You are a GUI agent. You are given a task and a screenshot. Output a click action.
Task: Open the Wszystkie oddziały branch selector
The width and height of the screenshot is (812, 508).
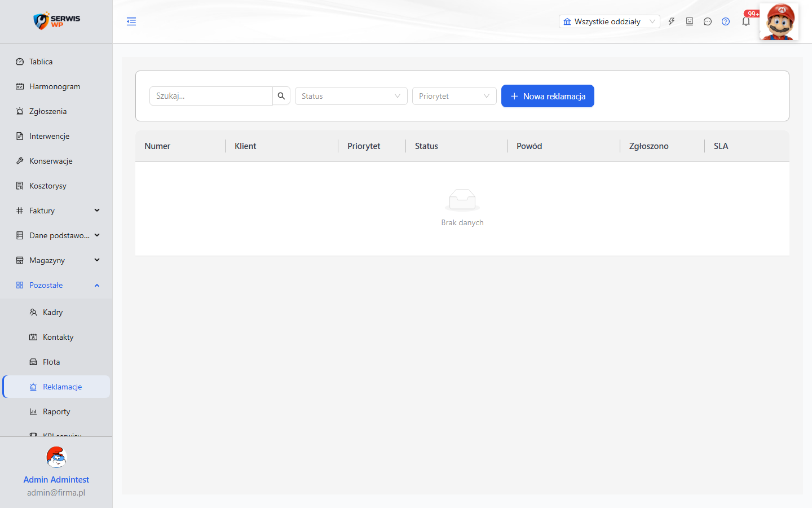(x=610, y=21)
